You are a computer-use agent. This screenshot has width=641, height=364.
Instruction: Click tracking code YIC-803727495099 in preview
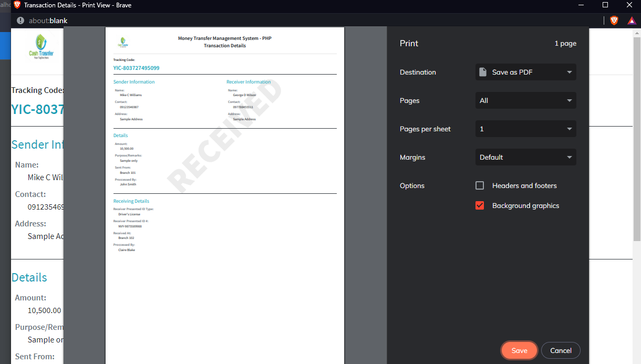[136, 68]
